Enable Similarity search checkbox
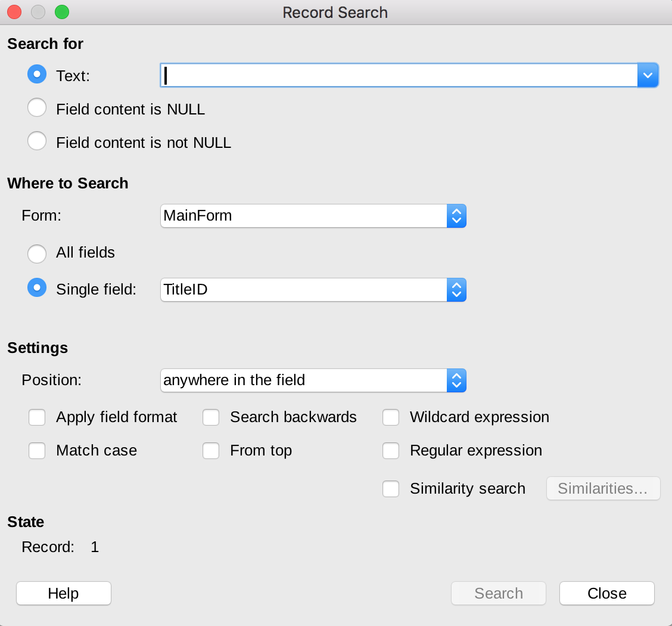This screenshot has height=626, width=672. pos(391,489)
